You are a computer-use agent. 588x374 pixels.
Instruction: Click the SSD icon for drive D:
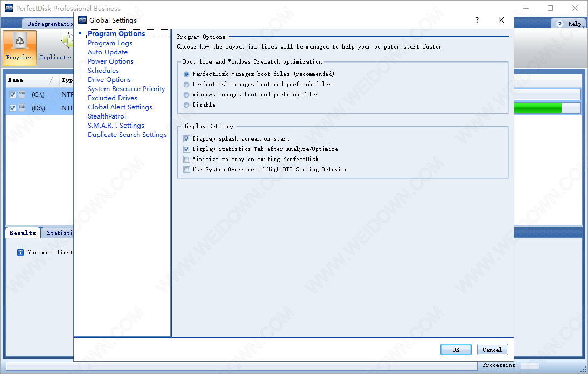coord(22,108)
